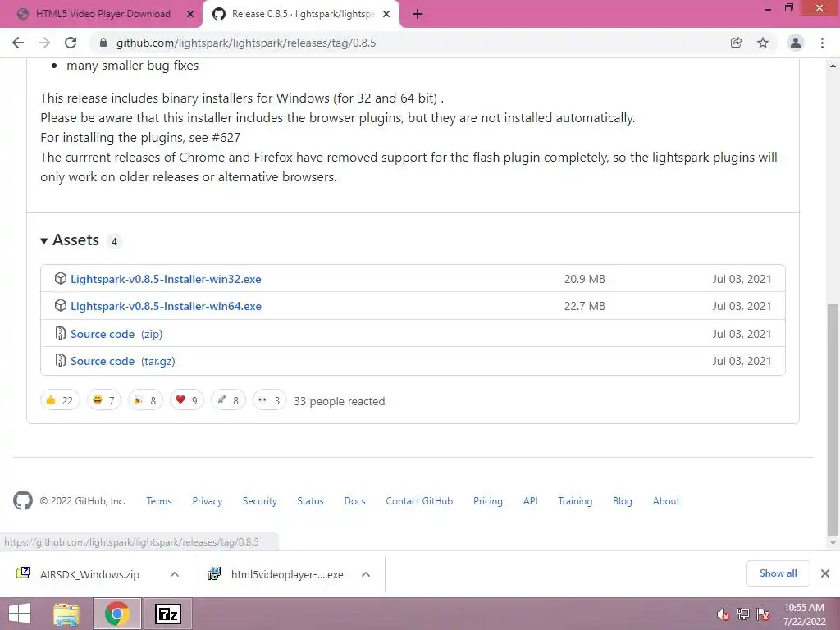
Task: Click the package icon beside win32 installer
Action: pos(61,279)
